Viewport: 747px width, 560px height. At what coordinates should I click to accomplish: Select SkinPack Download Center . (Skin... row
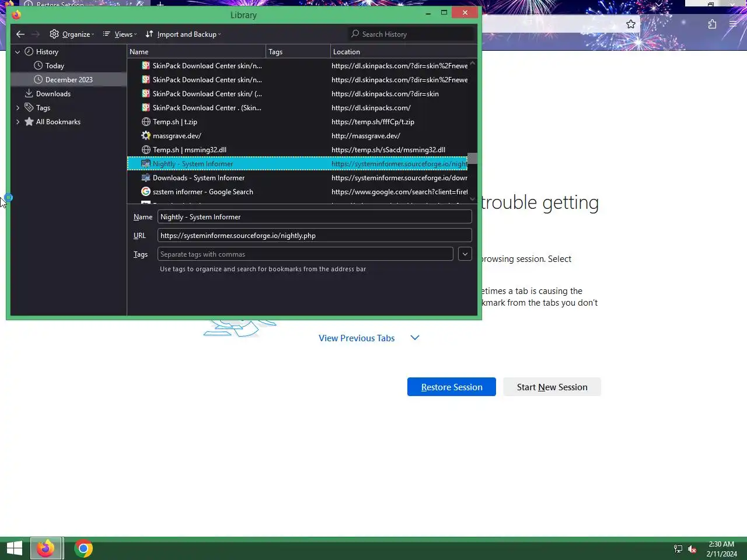pos(298,108)
